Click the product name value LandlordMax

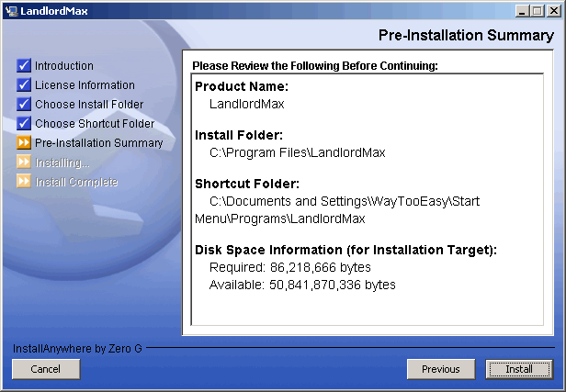[x=247, y=104]
